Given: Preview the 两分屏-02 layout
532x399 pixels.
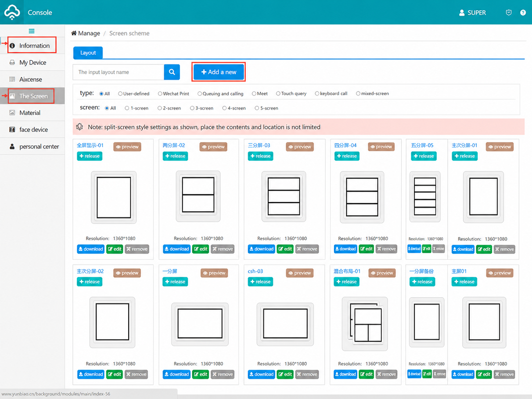Looking at the screenshot, I should tap(213, 147).
